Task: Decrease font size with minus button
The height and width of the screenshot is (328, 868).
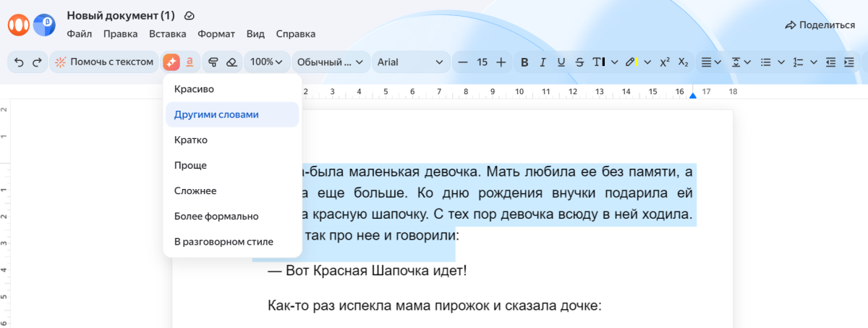Action: coord(464,62)
